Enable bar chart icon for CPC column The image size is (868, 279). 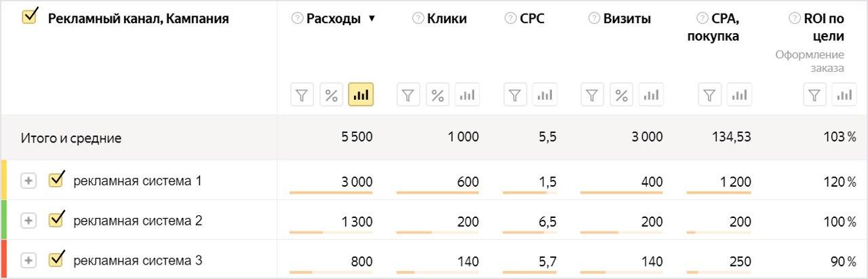pyautogui.click(x=545, y=95)
